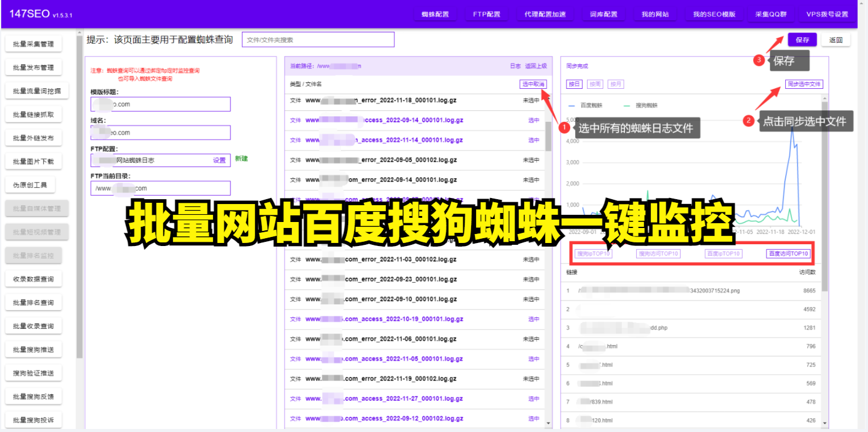Click the 选中取消 select-all toggle button
Screen dimensions: 868x432
point(533,85)
